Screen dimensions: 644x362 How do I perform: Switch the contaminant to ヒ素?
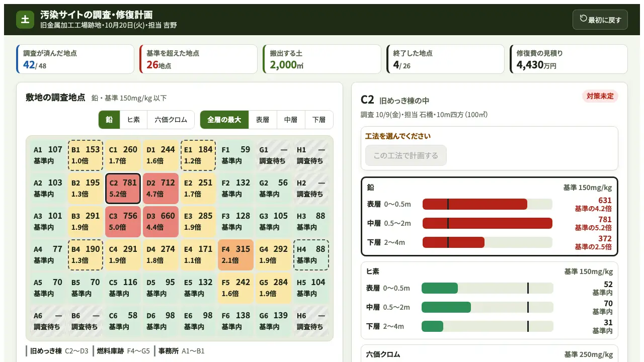(x=133, y=120)
